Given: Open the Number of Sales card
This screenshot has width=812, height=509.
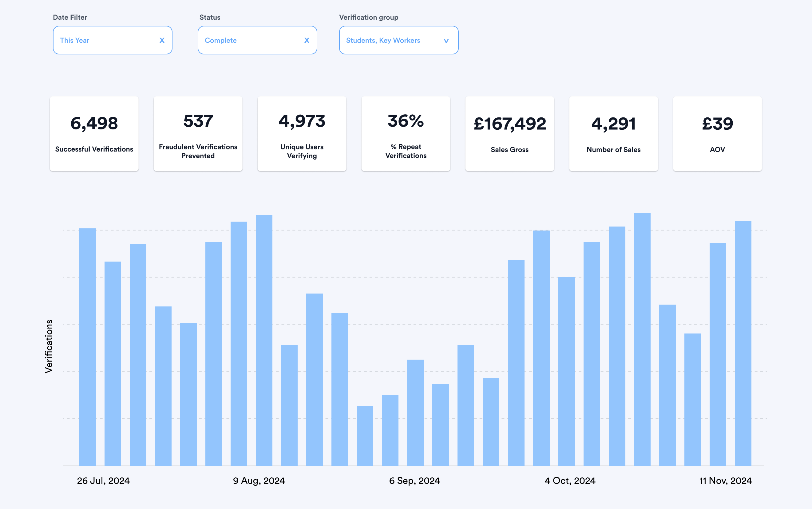Looking at the screenshot, I should 613,134.
